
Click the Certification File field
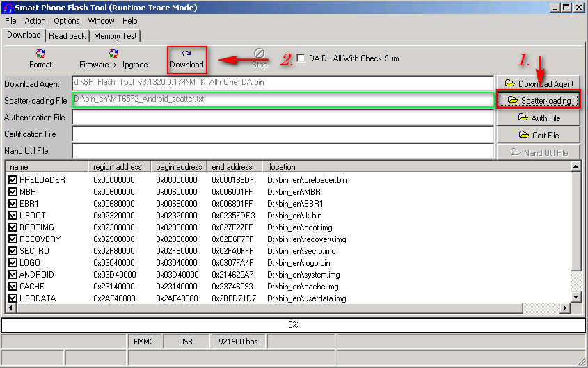tap(283, 134)
